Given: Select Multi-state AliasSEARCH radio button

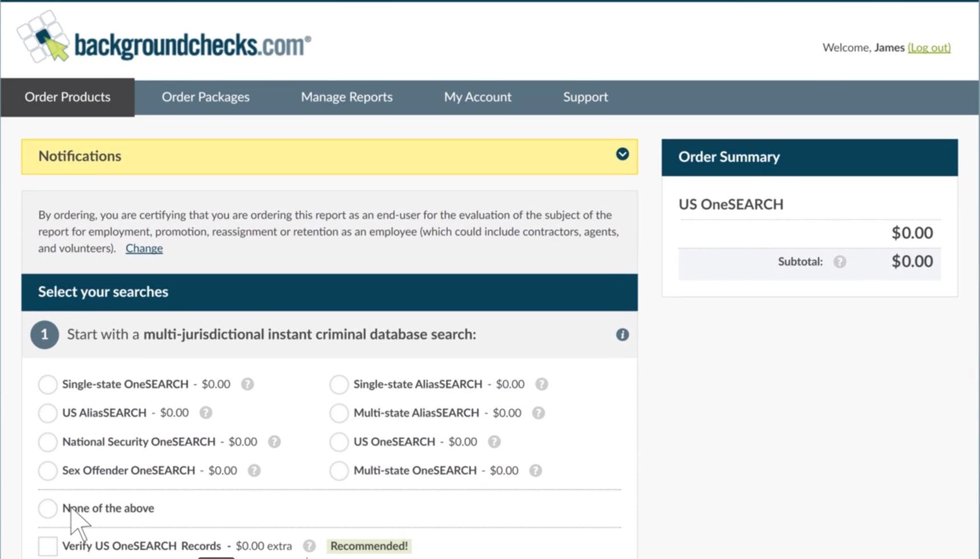Looking at the screenshot, I should click(x=339, y=413).
